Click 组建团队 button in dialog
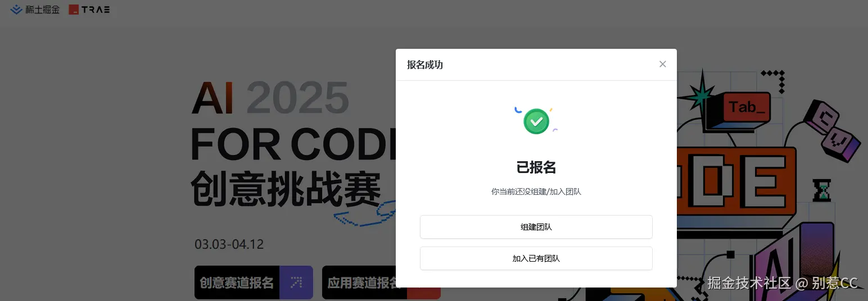Image resolution: width=868 pixels, height=301 pixels. point(536,227)
